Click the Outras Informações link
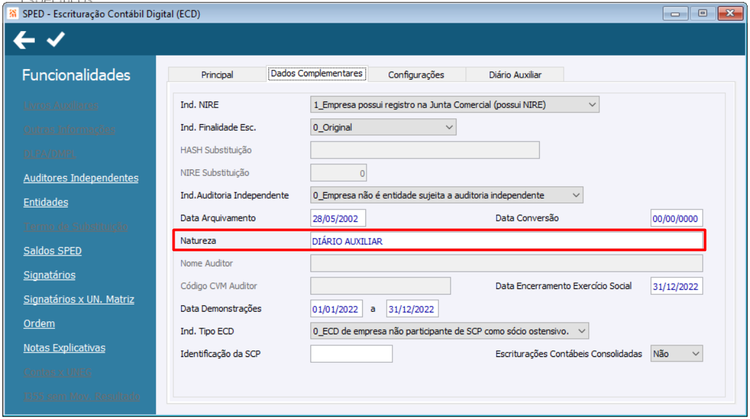Screen dimensions: 750x419 click(x=69, y=130)
